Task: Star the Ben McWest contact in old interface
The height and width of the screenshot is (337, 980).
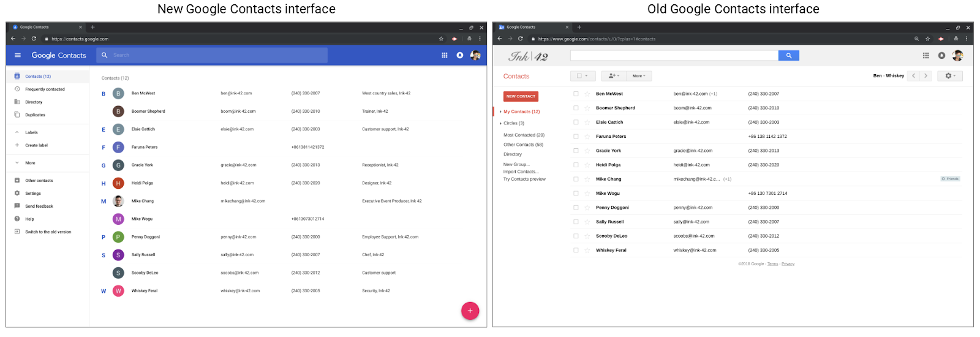Action: point(587,94)
